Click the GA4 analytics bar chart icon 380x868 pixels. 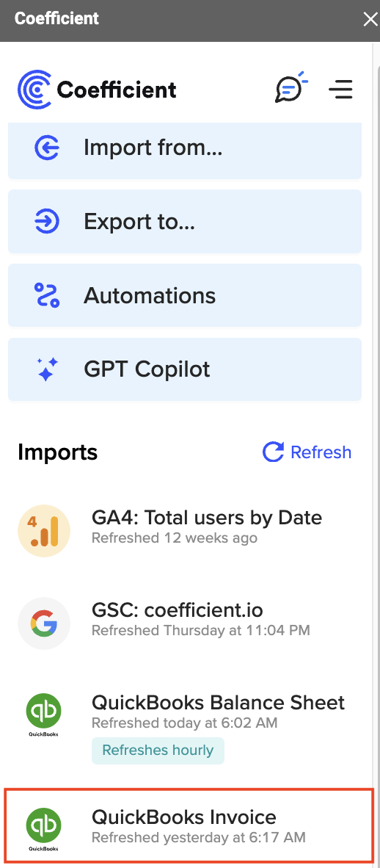point(44,531)
